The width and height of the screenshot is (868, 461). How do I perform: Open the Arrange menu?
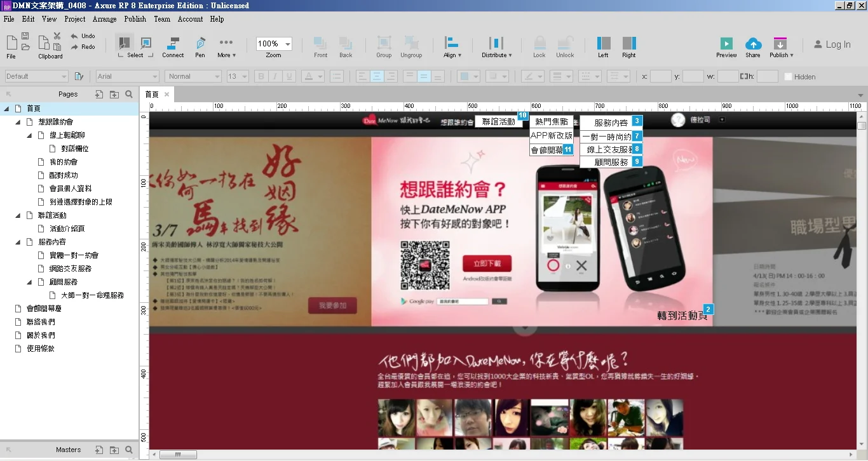(105, 19)
